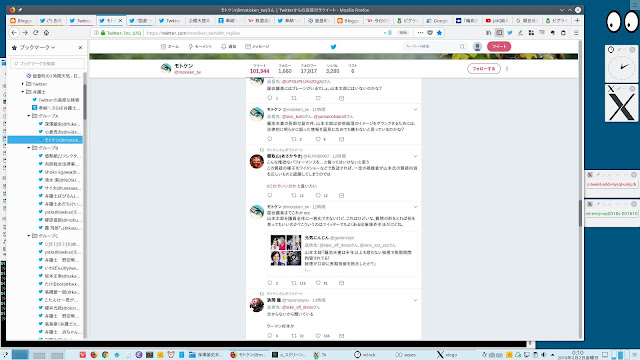Click the page vertical scrollbar thumb
The height and width of the screenshot is (360, 640).
pos(580,213)
